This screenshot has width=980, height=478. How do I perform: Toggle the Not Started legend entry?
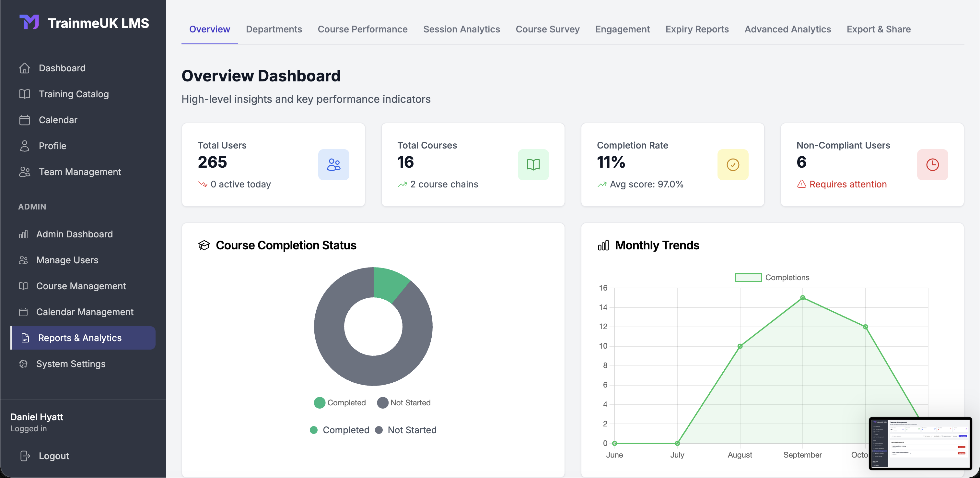[x=404, y=403]
